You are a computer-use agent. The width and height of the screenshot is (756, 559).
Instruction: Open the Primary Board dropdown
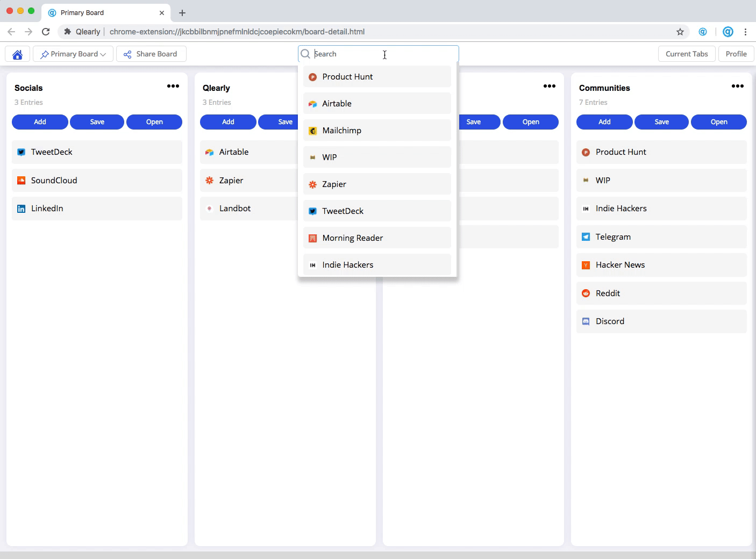click(73, 54)
